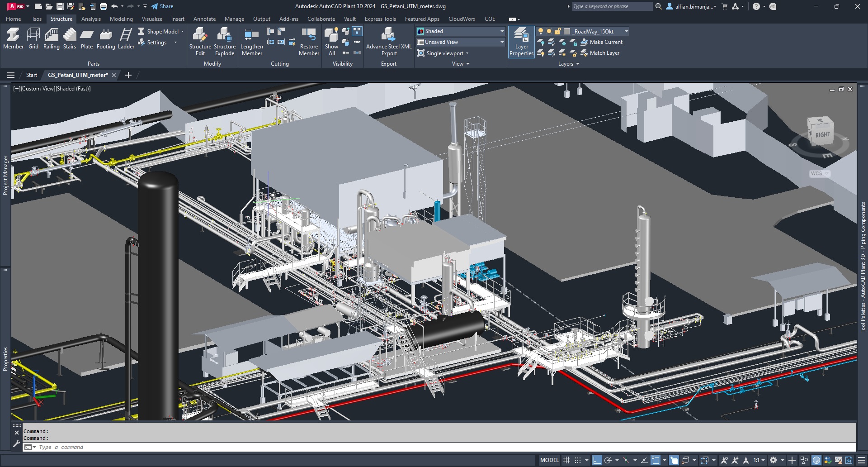
Task: Open the Visualize ribbon tab
Action: (152, 19)
